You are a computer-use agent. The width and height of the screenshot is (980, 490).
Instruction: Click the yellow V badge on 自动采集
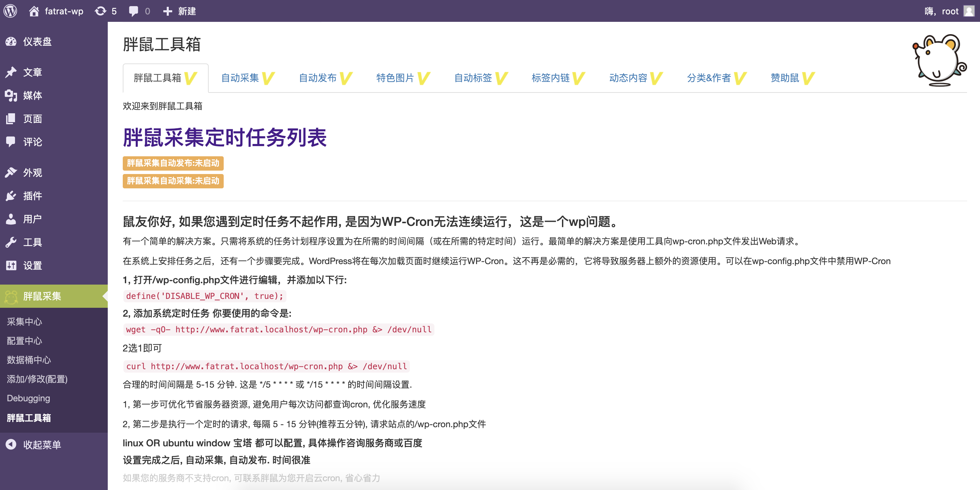(x=268, y=78)
